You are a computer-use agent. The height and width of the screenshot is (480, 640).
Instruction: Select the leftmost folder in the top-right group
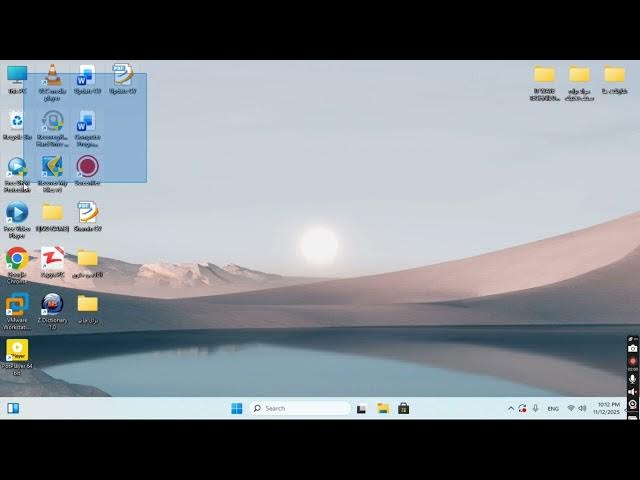pyautogui.click(x=544, y=83)
